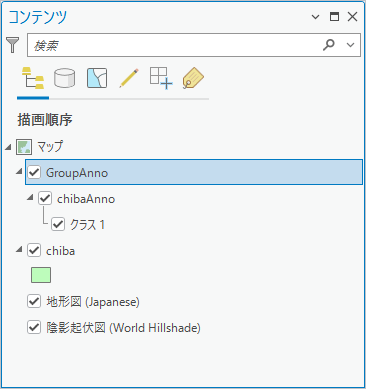Click inside the 検索 search field

coord(194,45)
